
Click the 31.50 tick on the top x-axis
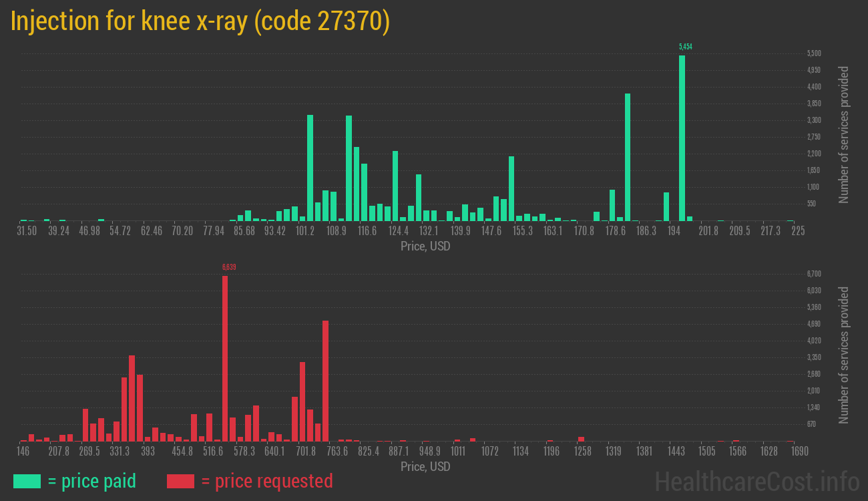tap(27, 231)
